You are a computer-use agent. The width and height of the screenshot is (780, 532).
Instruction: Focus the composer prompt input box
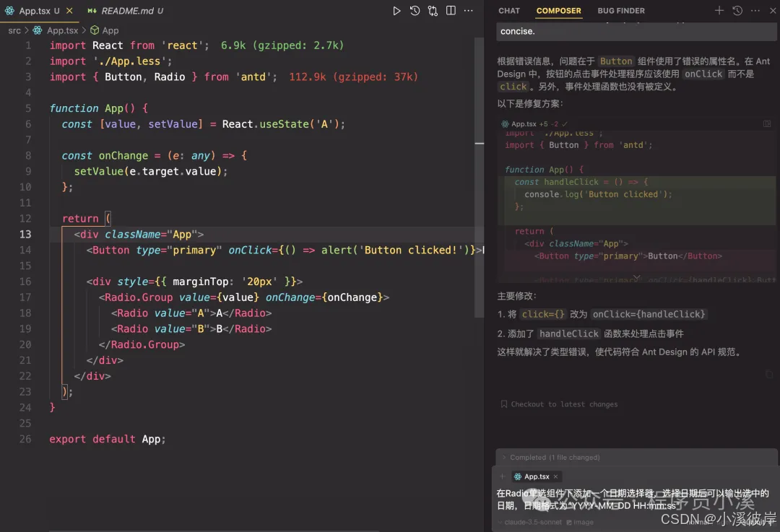634,500
